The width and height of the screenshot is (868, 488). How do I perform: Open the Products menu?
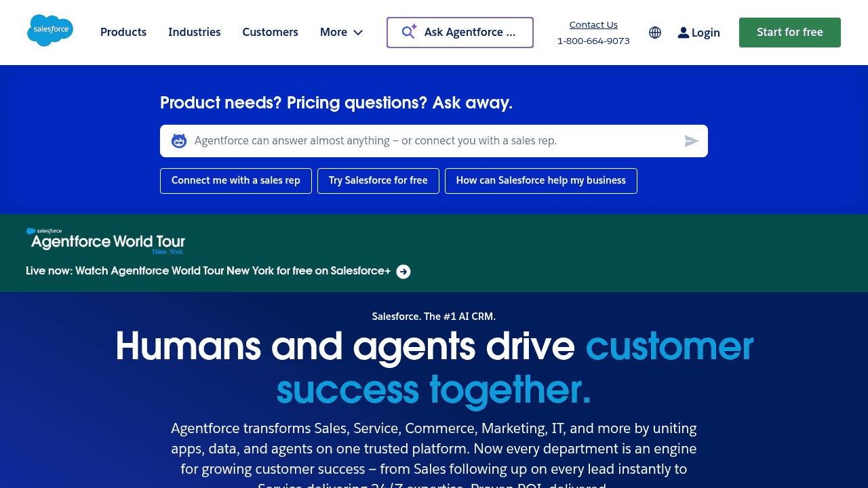(x=123, y=32)
